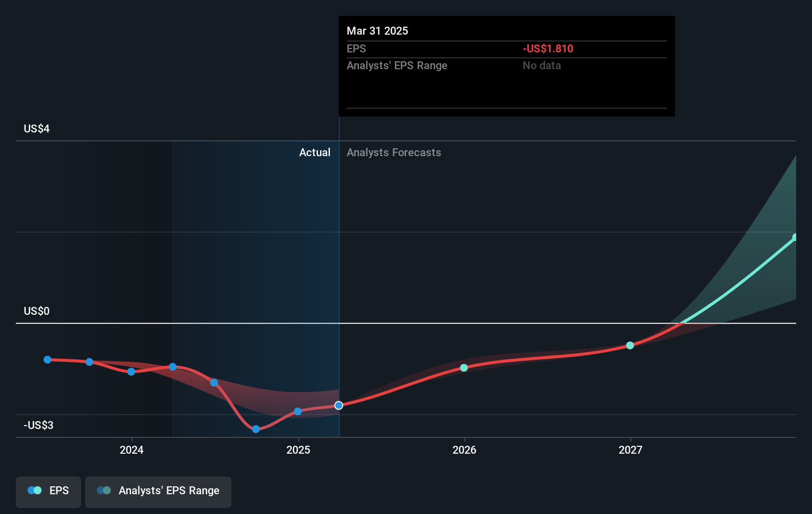Click the late-2023 EPS data point
The width and height of the screenshot is (812, 514).
point(90,362)
